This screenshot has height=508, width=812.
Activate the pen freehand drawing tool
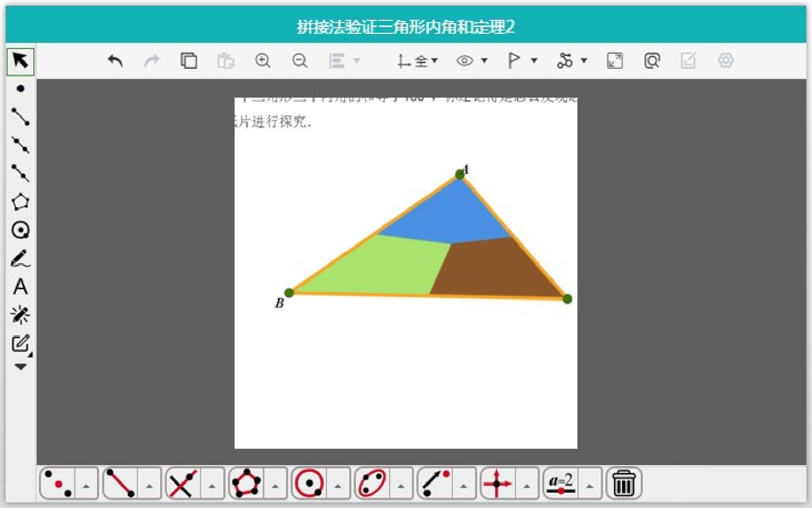coord(20,259)
